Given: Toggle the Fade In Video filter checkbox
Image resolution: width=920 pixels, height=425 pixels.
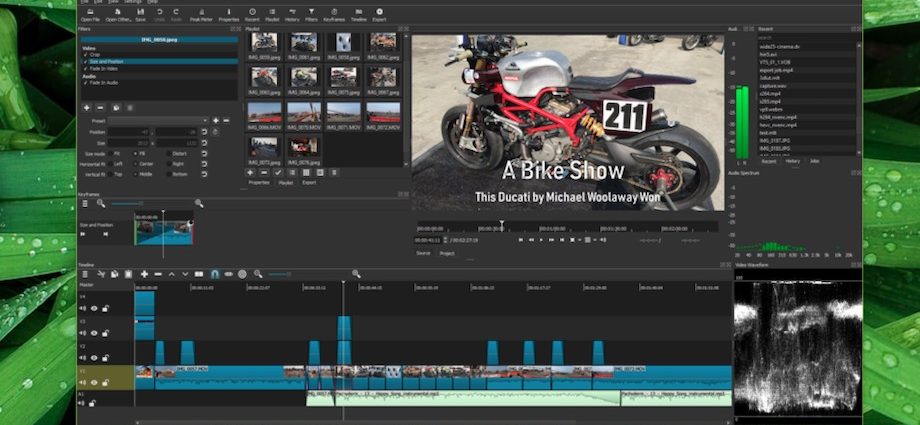Looking at the screenshot, I should coord(86,68).
